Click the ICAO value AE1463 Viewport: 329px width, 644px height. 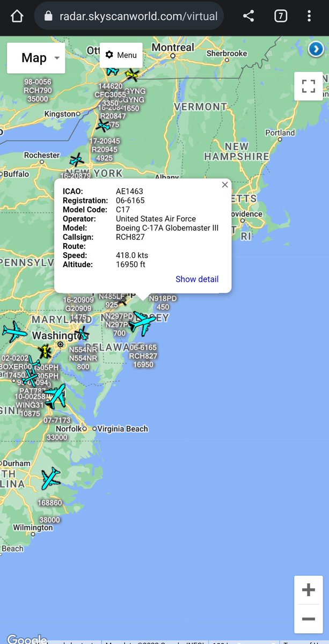[x=129, y=192]
